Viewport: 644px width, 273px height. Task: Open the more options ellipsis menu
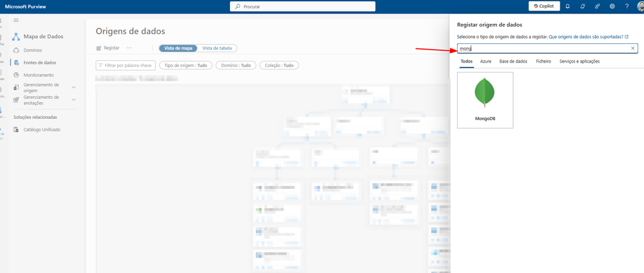129,48
